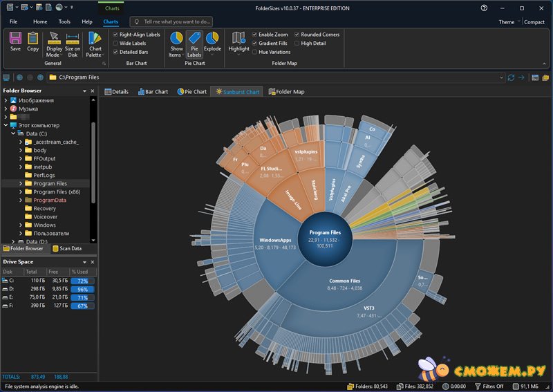The height and width of the screenshot is (392, 553).
Task: Click the Tell me what you want search box
Action: point(171,21)
